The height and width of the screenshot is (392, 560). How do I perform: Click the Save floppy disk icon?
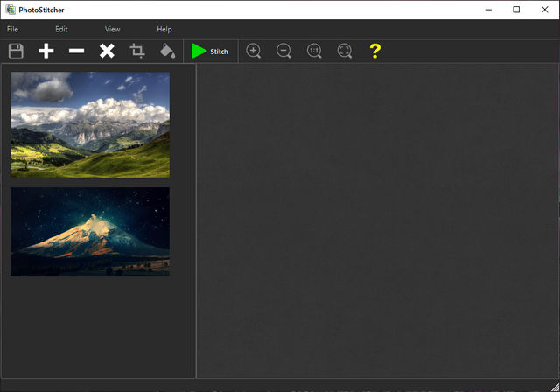click(16, 52)
